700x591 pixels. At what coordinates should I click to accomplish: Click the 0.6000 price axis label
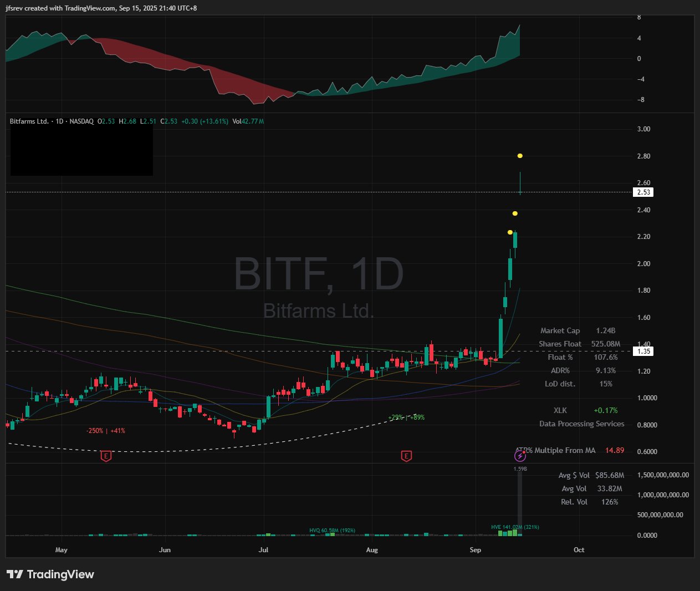coord(647,451)
